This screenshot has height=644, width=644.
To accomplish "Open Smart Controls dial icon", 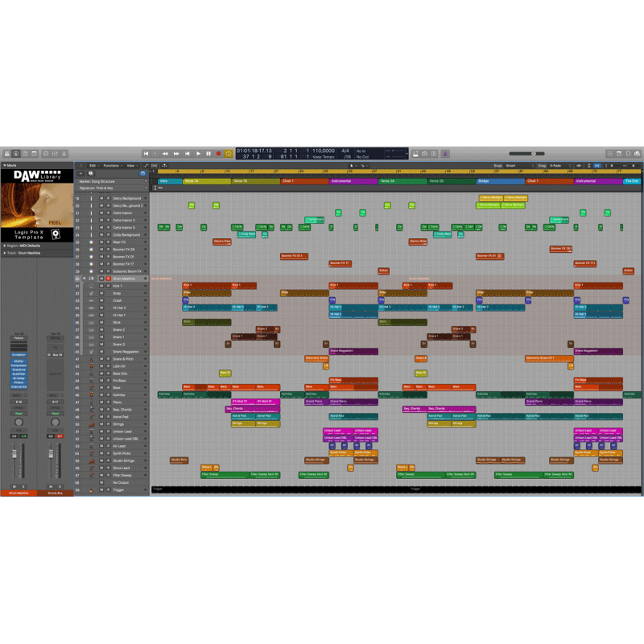I will click(46, 154).
